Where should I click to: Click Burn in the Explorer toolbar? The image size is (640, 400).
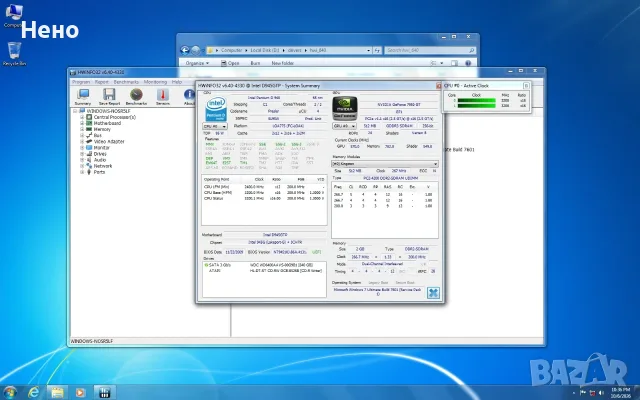[255, 63]
